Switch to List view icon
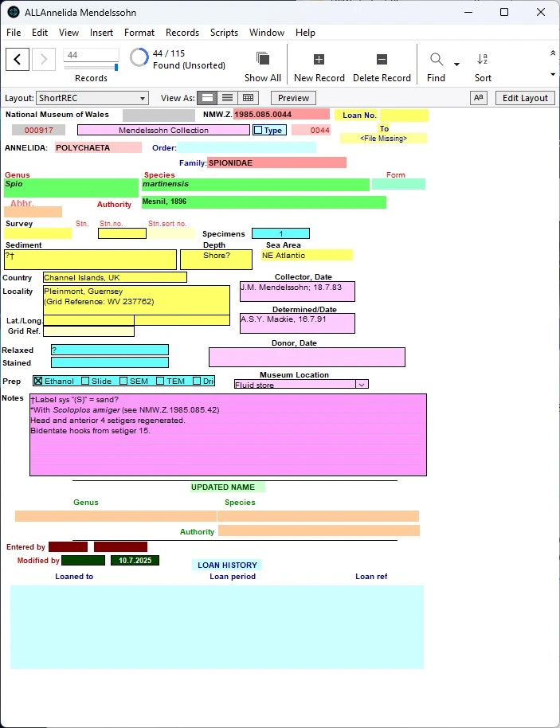This screenshot has width=560, height=728. pyautogui.click(x=228, y=98)
